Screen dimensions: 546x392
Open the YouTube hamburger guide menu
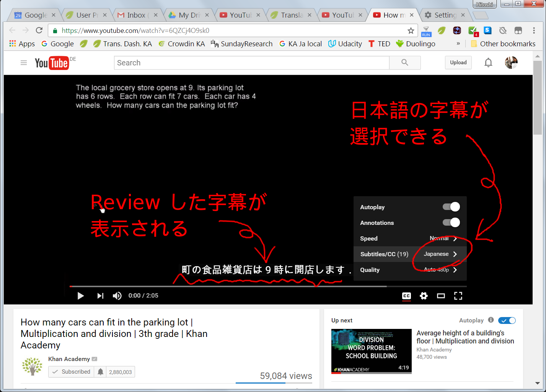24,63
